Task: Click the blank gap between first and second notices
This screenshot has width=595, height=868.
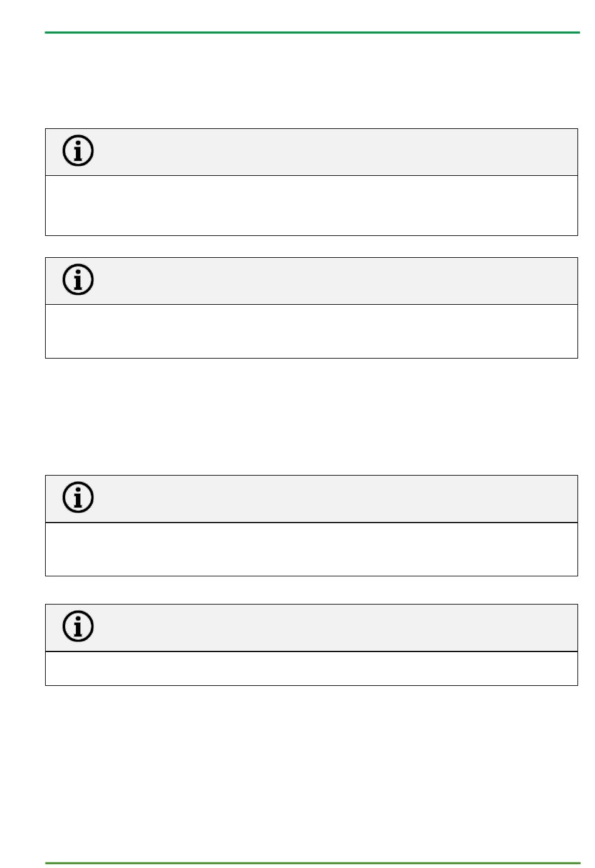Action: [311, 247]
